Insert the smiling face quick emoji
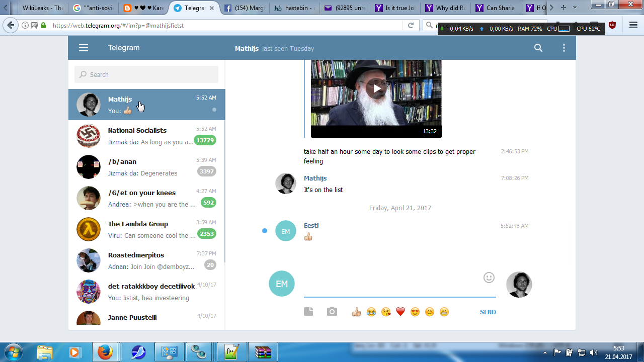The image size is (644, 362). point(430,312)
